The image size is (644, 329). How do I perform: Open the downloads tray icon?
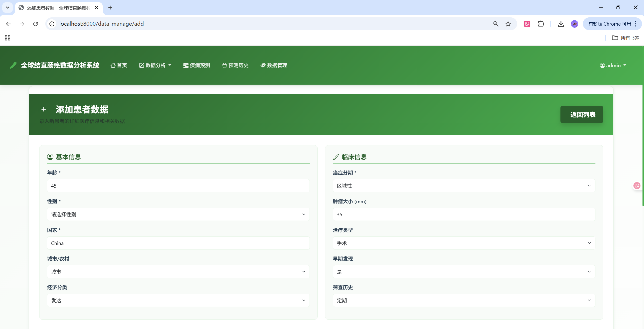pos(561,24)
